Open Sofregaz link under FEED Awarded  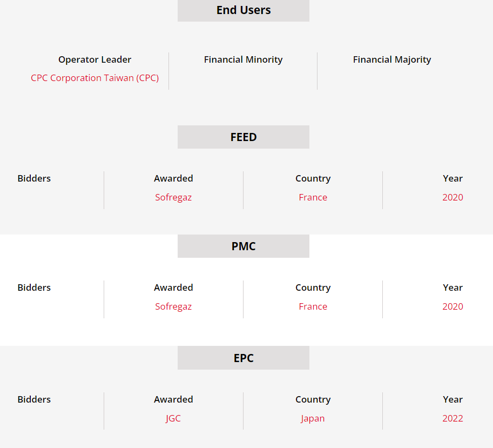[x=173, y=198]
